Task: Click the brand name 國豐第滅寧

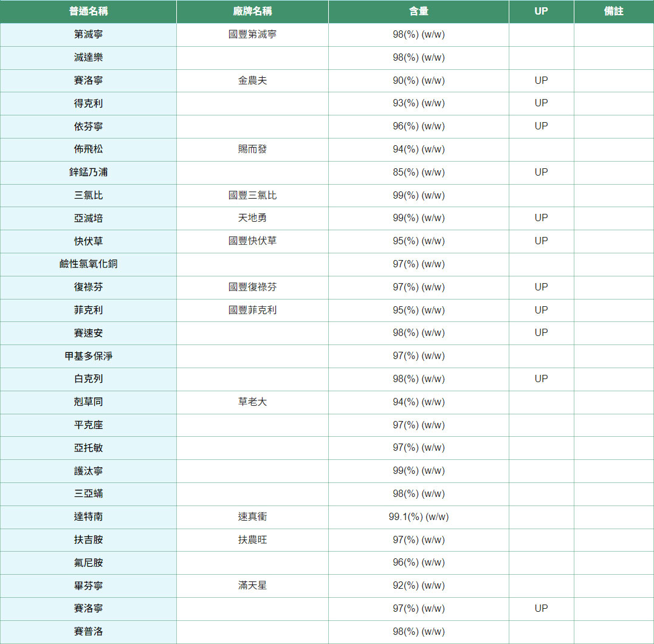Action: coord(252,35)
